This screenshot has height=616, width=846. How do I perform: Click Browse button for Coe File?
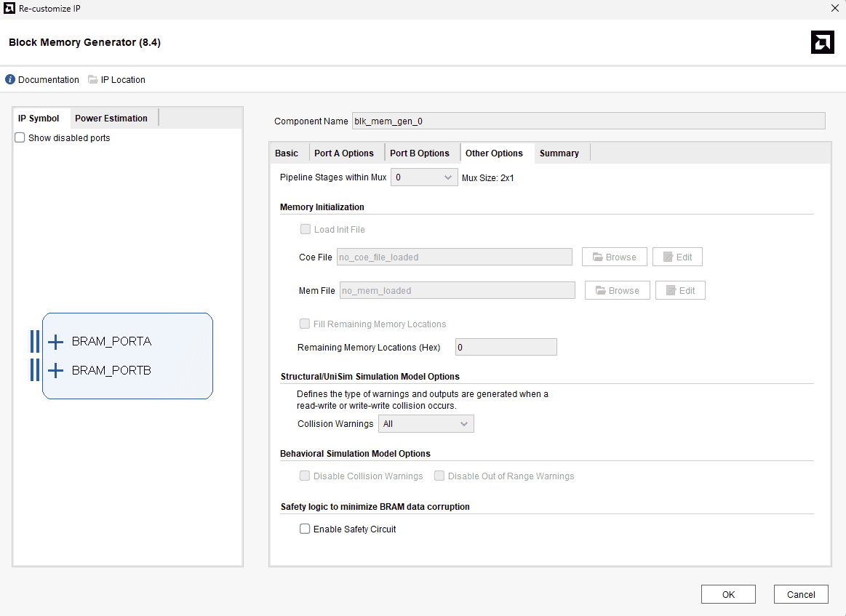614,257
